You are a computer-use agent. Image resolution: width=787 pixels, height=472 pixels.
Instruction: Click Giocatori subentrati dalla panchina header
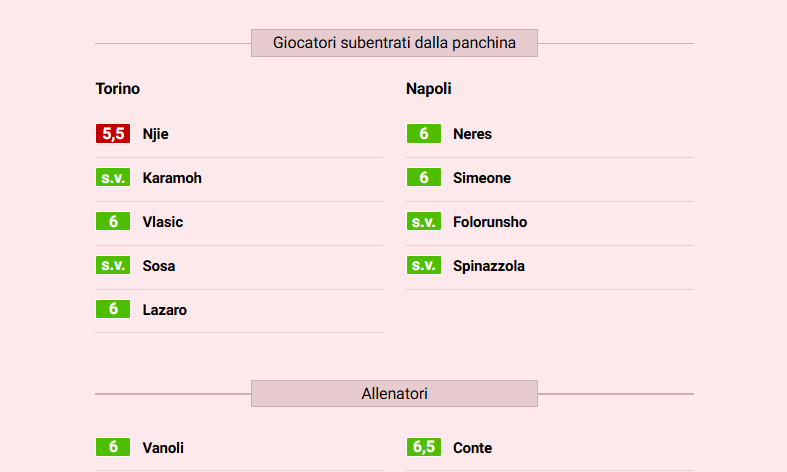[x=394, y=43]
